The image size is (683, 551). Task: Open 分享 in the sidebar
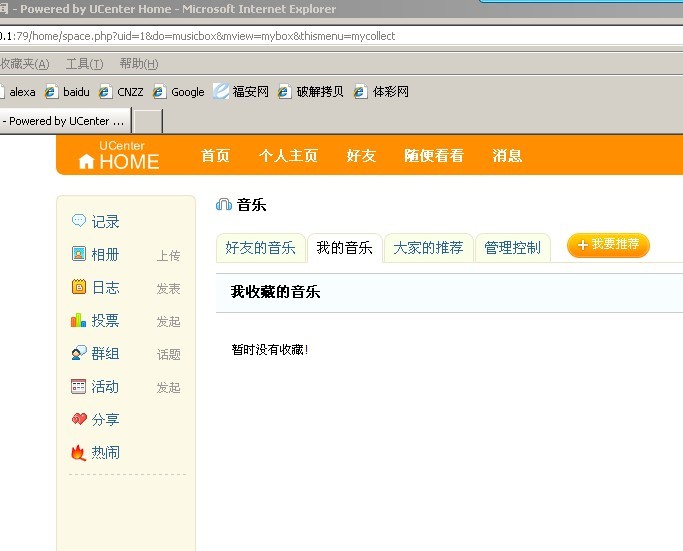105,420
